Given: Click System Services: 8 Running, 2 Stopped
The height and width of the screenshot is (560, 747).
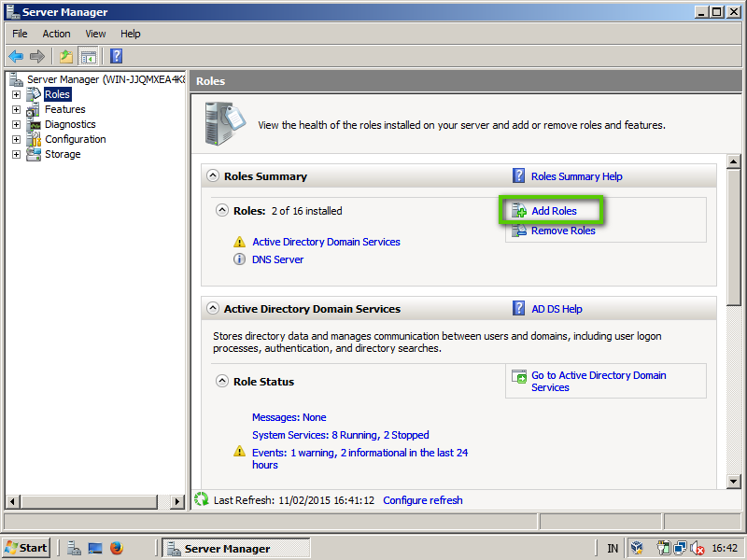Looking at the screenshot, I should tap(341, 435).
